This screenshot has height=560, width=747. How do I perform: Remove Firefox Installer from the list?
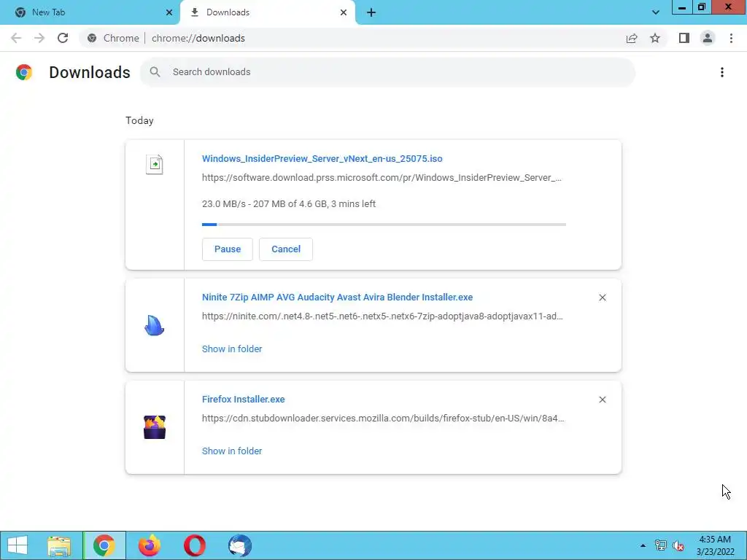coord(602,400)
